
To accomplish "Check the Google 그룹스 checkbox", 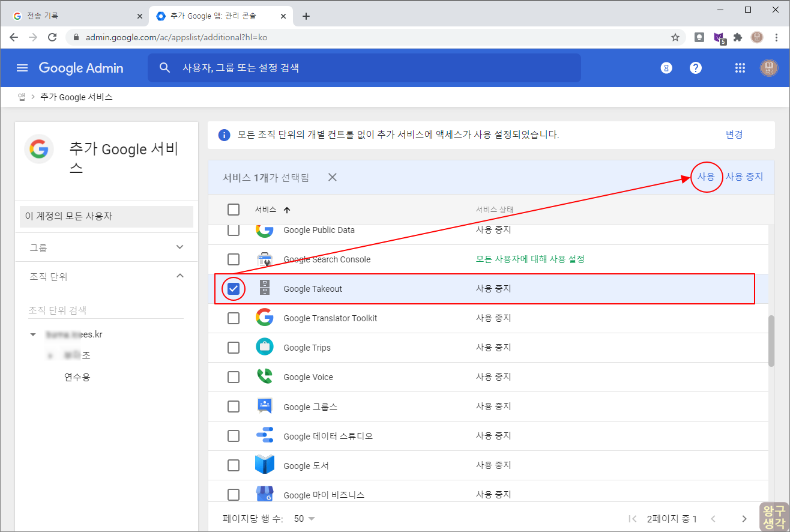I will (x=234, y=407).
